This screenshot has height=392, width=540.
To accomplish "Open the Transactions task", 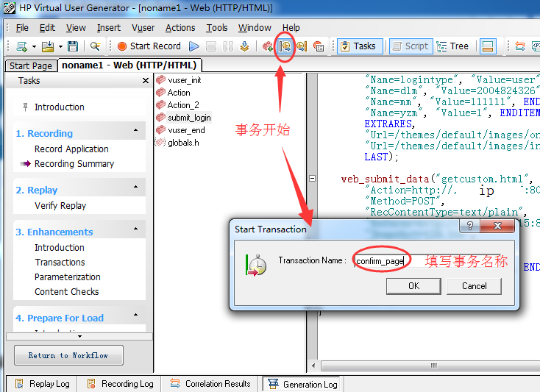I will point(60,263).
